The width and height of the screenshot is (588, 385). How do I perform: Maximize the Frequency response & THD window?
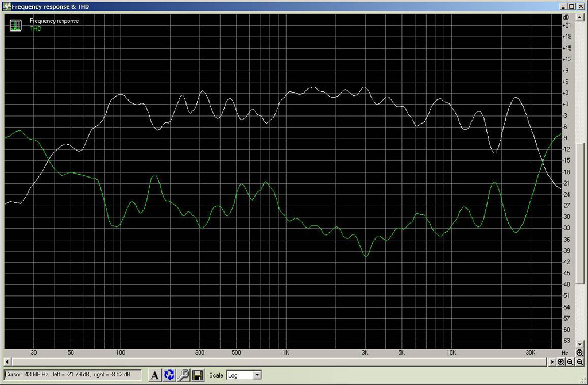(572, 6)
